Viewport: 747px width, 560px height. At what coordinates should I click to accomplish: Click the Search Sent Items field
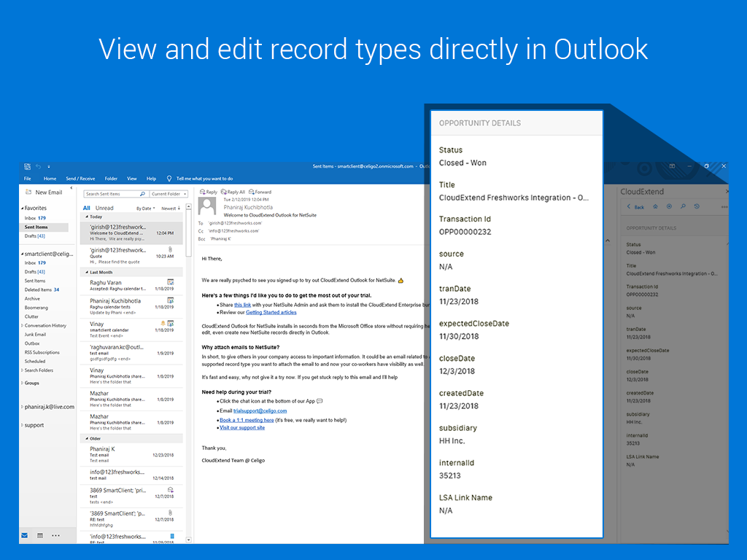(112, 194)
